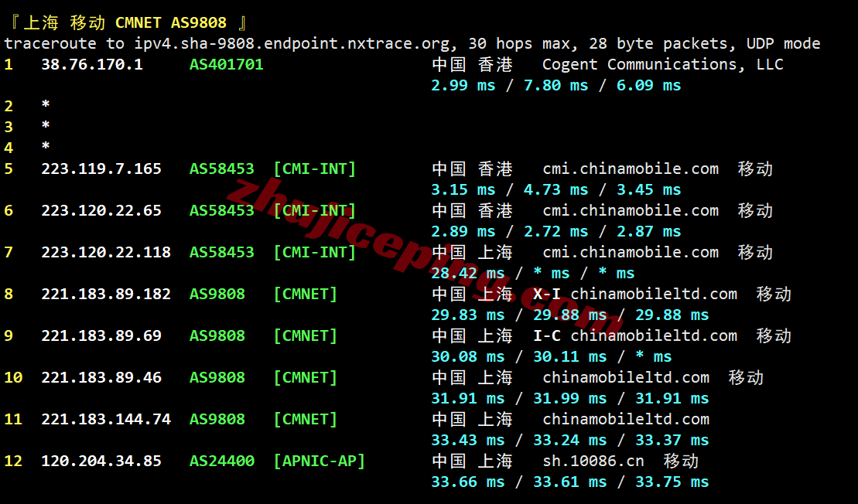This screenshot has height=504, width=858.
Task: Select IP 120.204.34.85
Action: (x=101, y=461)
